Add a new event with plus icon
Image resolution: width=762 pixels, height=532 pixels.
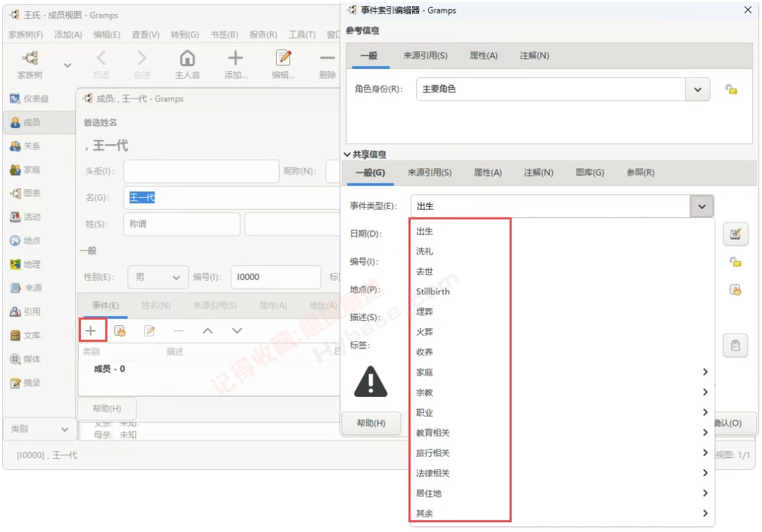(91, 331)
